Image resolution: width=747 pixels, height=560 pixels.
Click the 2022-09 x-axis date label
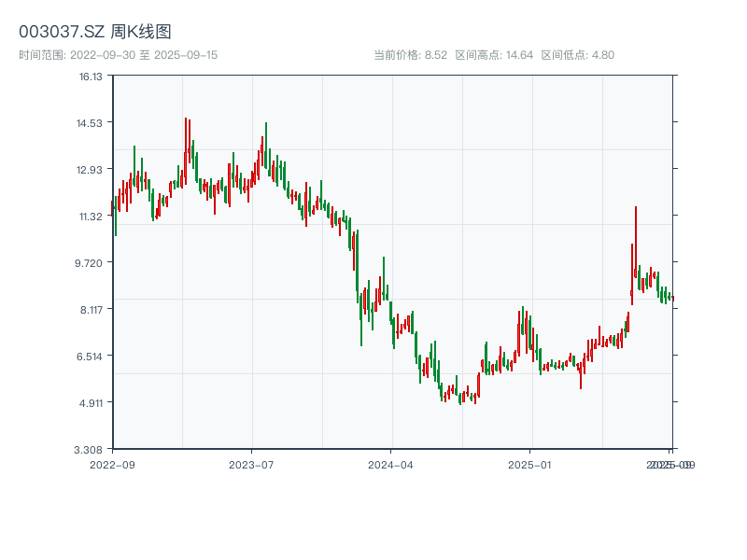112,464
